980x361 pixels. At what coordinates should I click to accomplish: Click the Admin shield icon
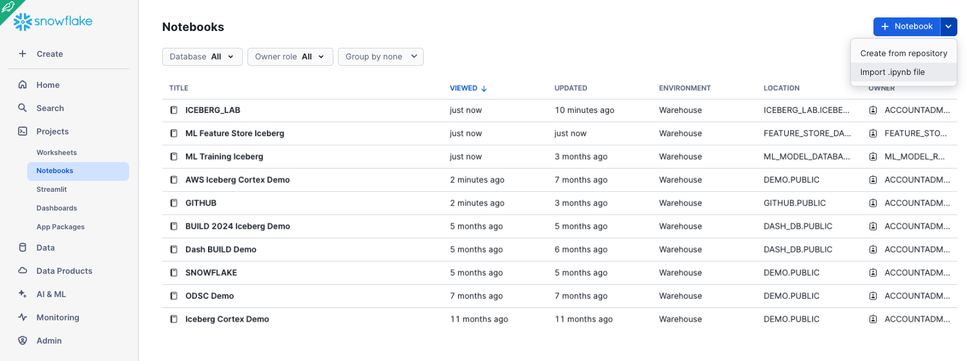point(23,340)
